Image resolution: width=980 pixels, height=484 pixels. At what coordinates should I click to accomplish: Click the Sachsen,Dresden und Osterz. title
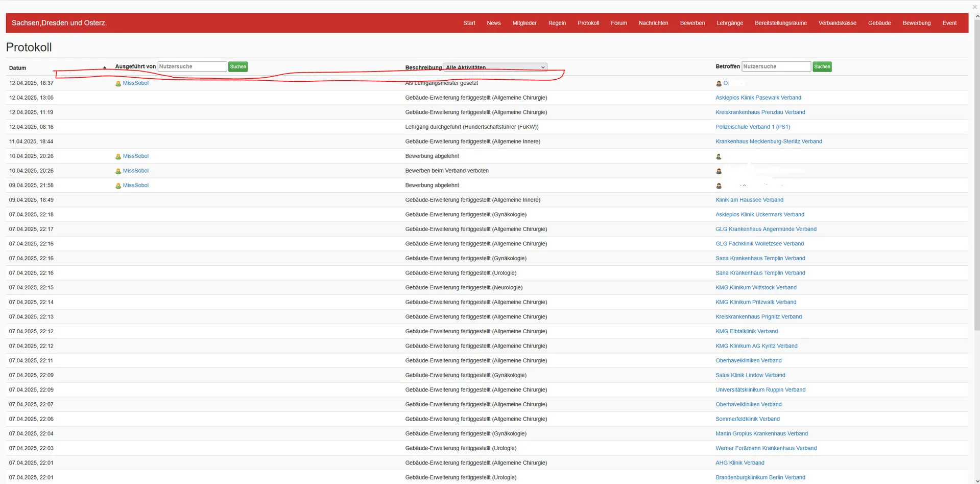[x=59, y=23]
